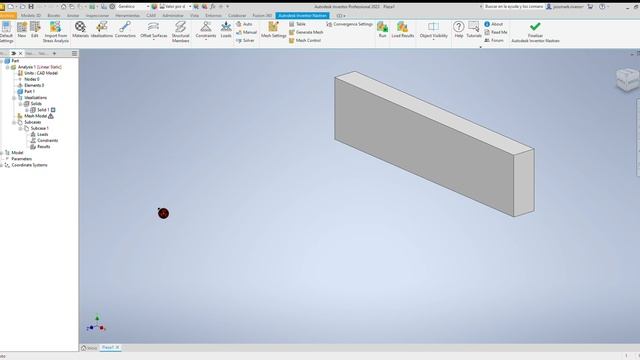Open Tutorials in the ribbon
640x360 pixels.
point(473,29)
